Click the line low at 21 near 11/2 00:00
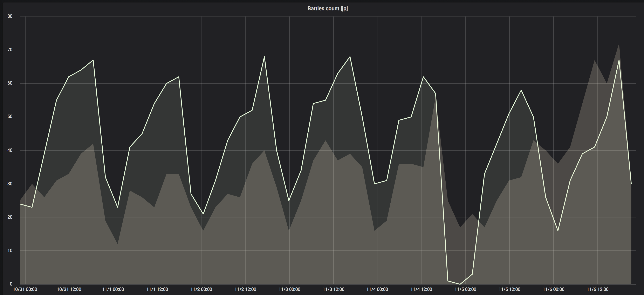Image resolution: width=644 pixels, height=295 pixels. 203,214
